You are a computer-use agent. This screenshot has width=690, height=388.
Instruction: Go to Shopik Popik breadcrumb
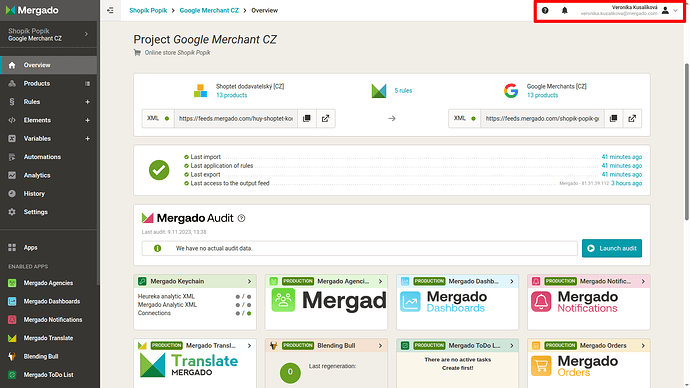148,10
